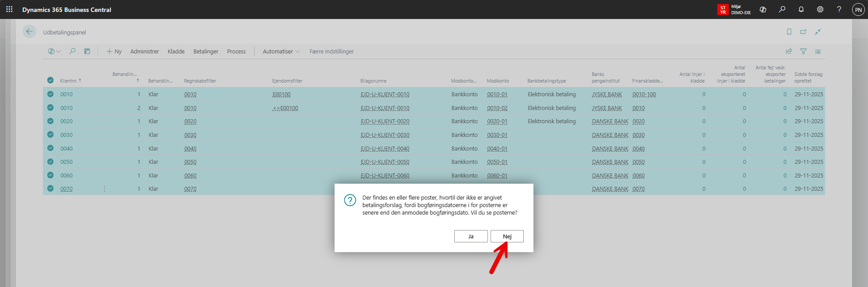Open the notifications bell

tap(801, 9)
